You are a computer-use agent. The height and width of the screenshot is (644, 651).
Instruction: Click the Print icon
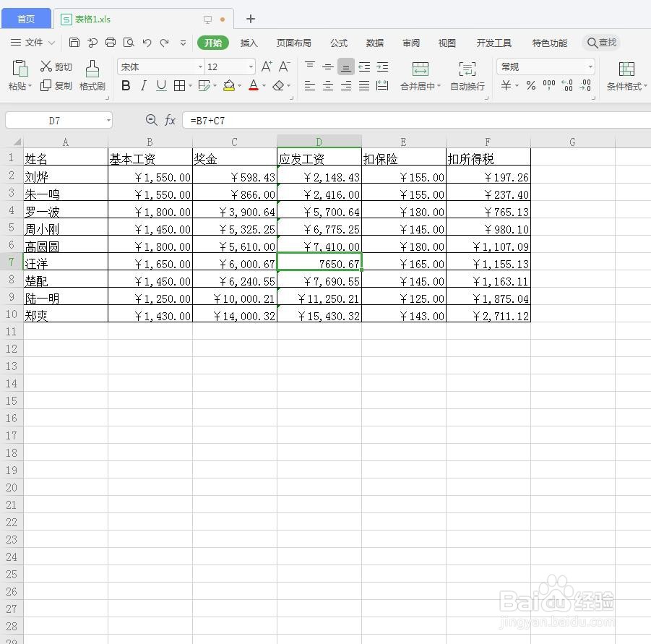click(111, 43)
